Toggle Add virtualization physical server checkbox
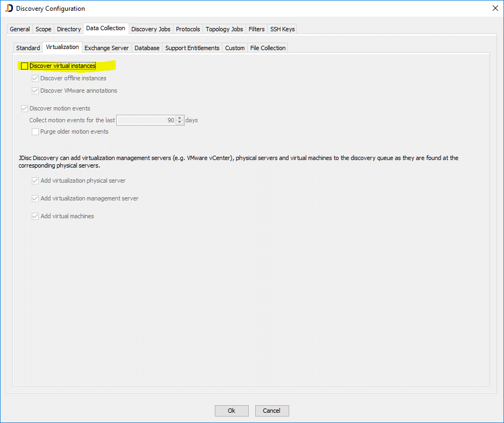504x423 pixels. click(36, 181)
